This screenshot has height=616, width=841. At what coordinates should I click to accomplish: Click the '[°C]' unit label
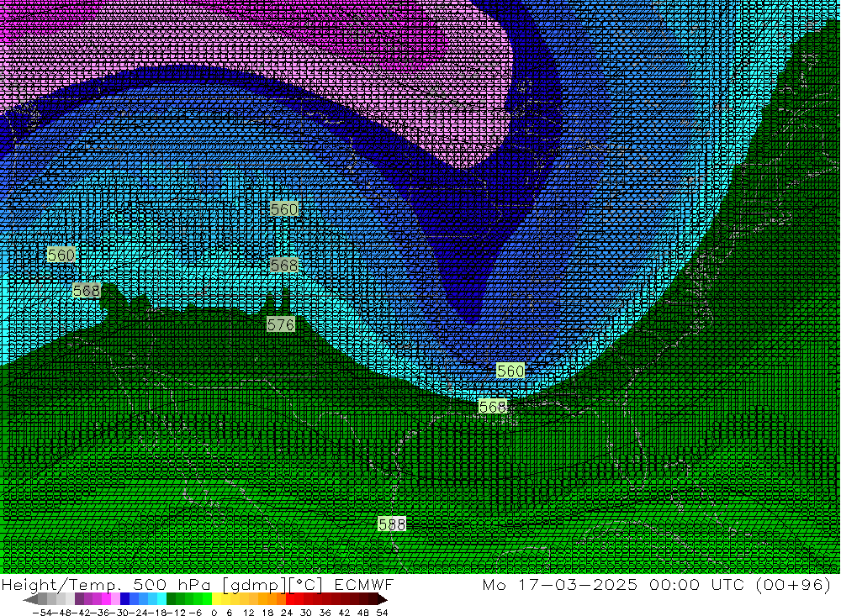pyautogui.click(x=306, y=584)
